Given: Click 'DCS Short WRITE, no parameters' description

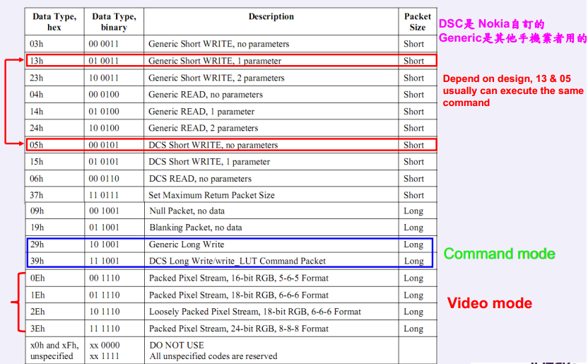Looking at the screenshot, I should coord(213,145).
